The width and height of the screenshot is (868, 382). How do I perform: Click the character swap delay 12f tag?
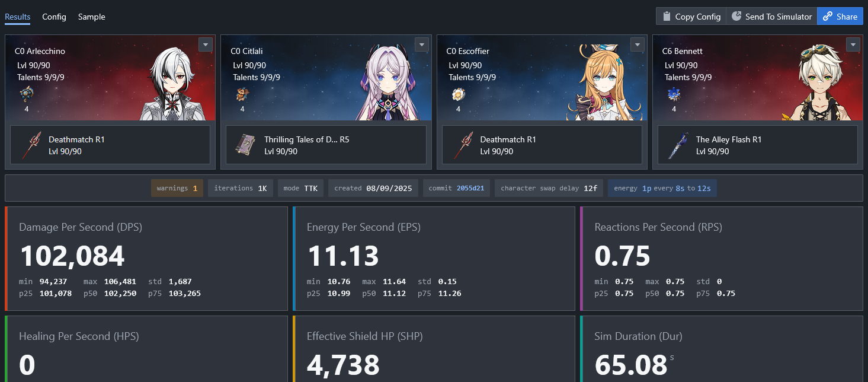pyautogui.click(x=549, y=188)
